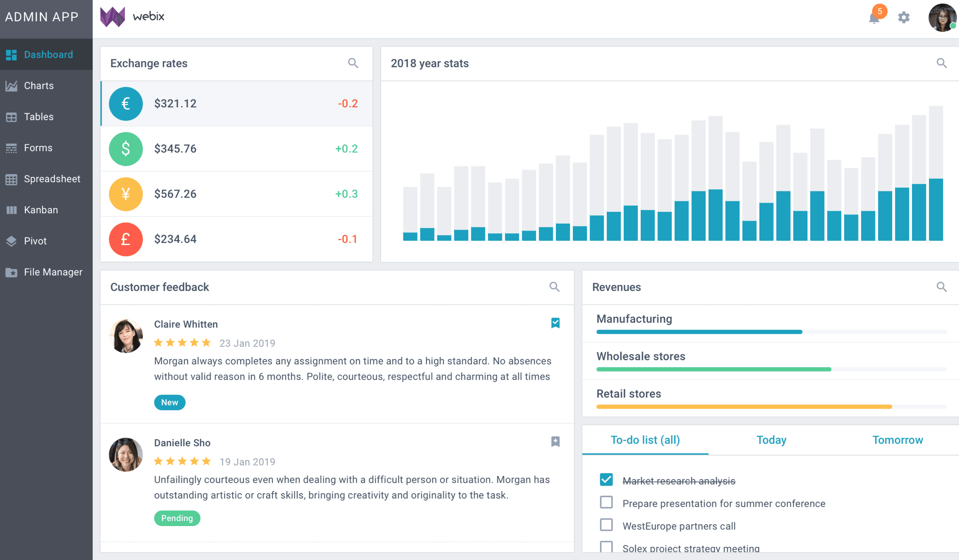The width and height of the screenshot is (959, 560).
Task: Click the -0.2 change value
Action: [348, 104]
